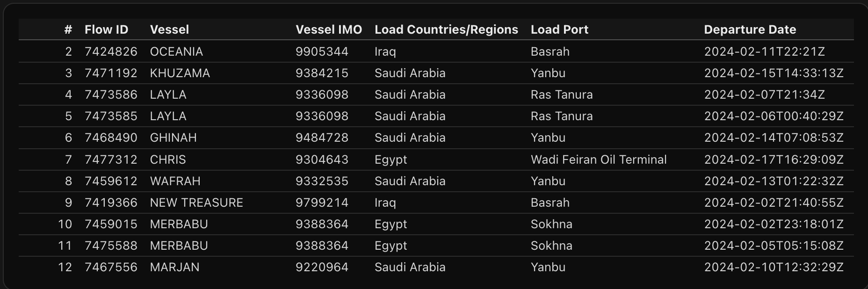The height and width of the screenshot is (289, 868).
Task: Select the KHUZAMA vessel cell
Action: pos(180,73)
